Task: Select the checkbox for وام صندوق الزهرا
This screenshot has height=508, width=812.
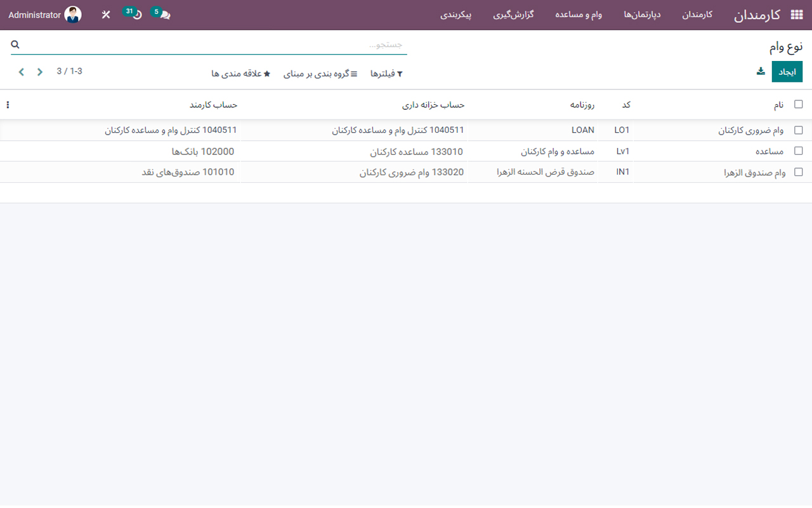Action: coord(799,171)
